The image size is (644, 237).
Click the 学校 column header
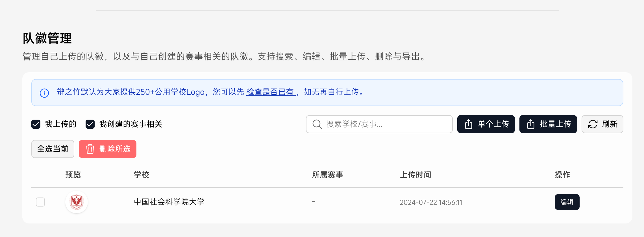(141, 175)
